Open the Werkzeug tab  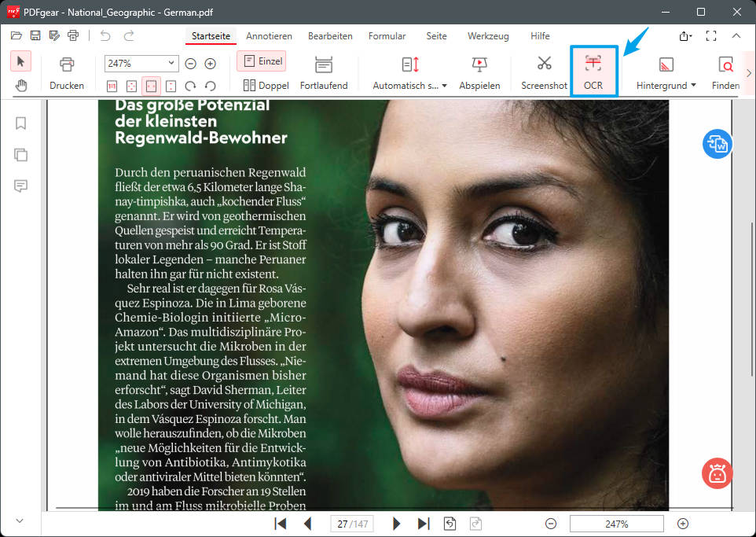tap(488, 36)
